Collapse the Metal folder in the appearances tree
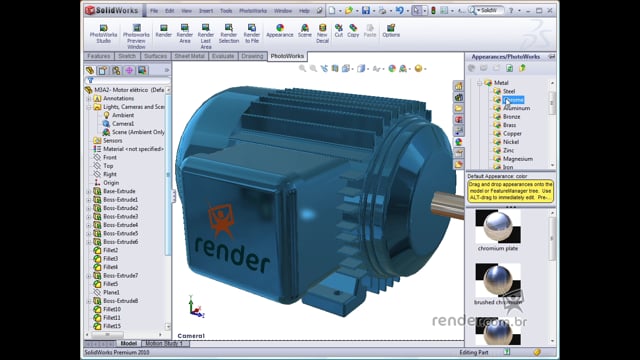 [x=480, y=83]
